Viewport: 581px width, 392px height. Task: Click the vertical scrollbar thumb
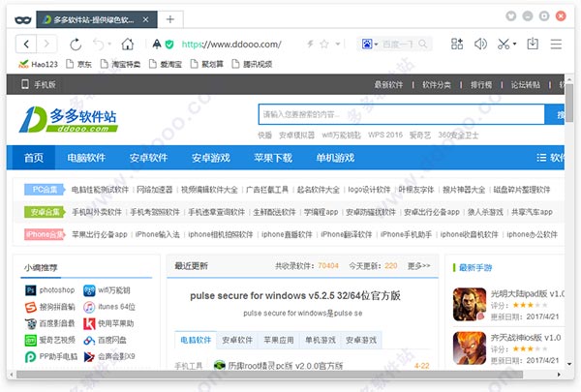(x=569, y=103)
